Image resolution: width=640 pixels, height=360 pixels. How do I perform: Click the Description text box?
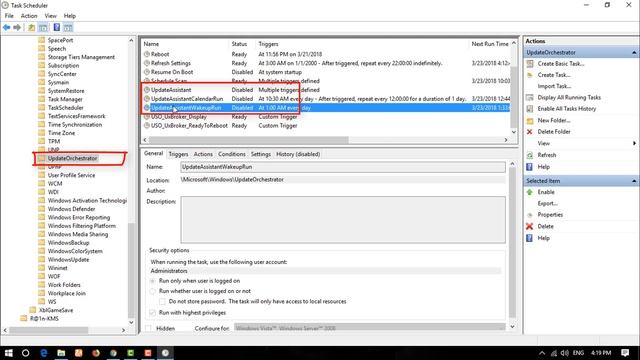pos(343,220)
